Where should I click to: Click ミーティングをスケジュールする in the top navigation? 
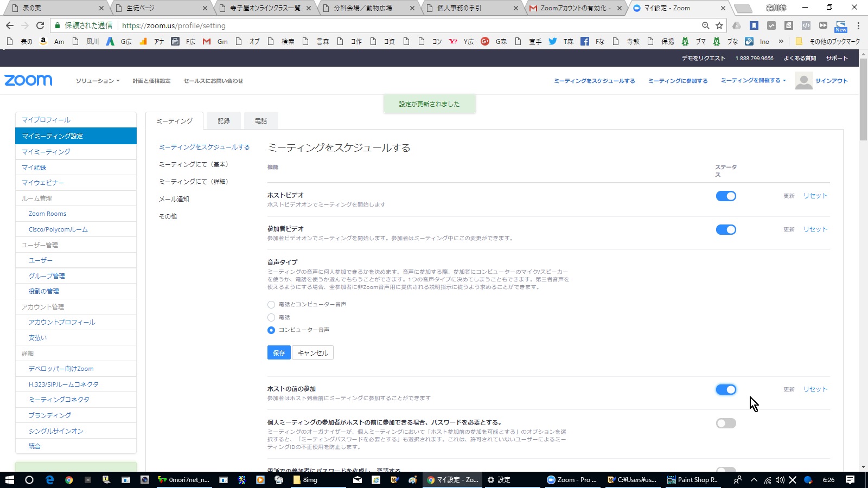[594, 81]
